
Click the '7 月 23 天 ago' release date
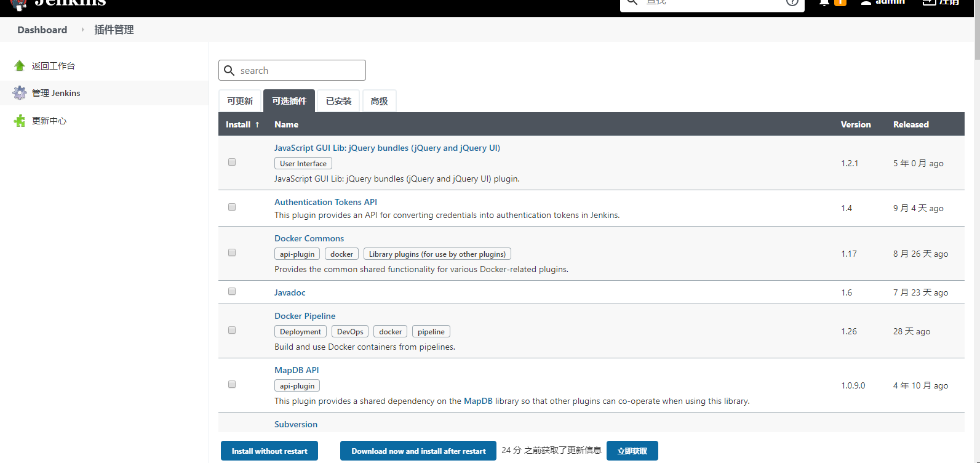(x=921, y=292)
